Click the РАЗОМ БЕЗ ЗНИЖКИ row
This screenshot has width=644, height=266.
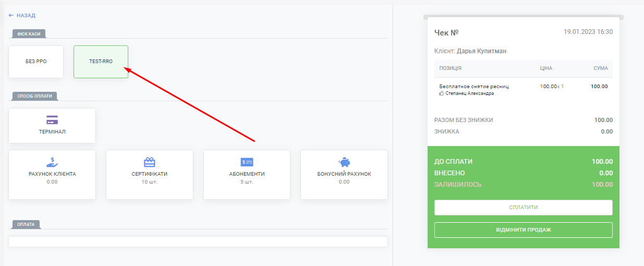click(x=524, y=120)
